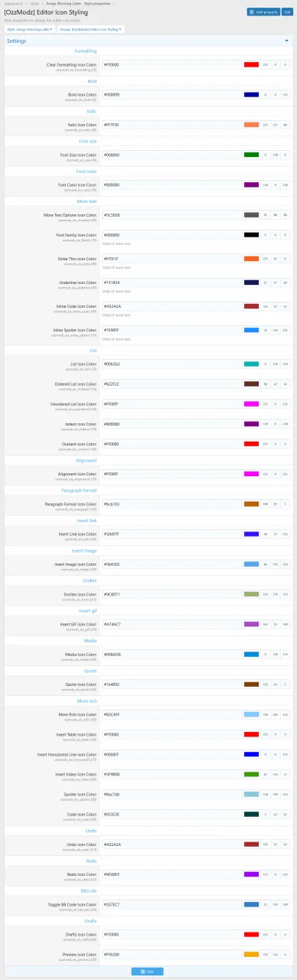Screen dimensions: 297x980
Task: Click the Strike Thru Icon Color hex field
Action: (x=172, y=259)
